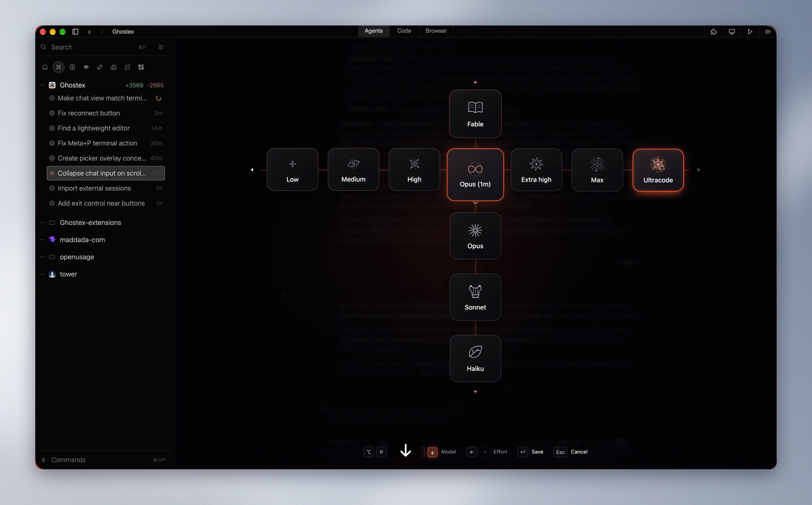
Task: Click the up triangle arrow above Fable
Action: (475, 82)
